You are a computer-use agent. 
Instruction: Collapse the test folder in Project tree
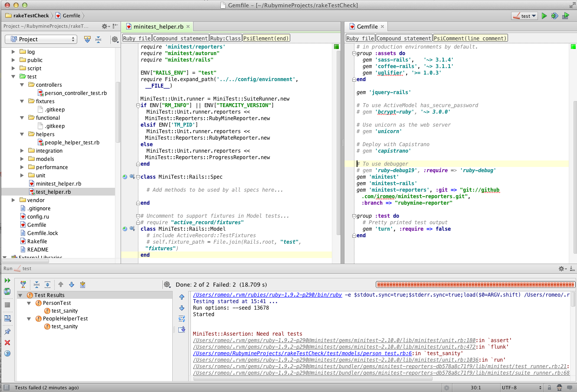[x=13, y=76]
